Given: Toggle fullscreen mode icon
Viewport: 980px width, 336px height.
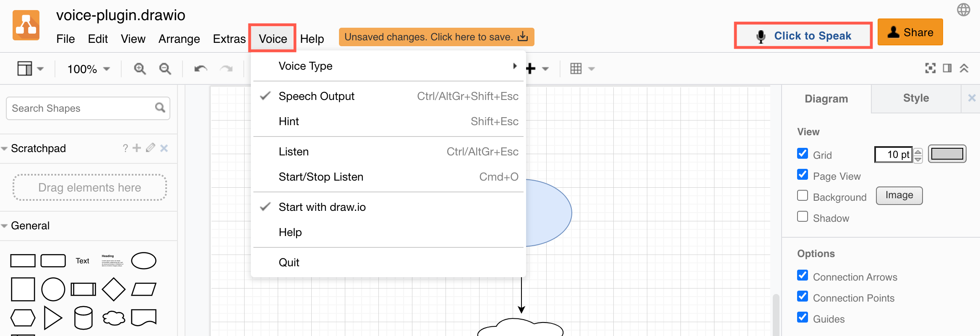Looking at the screenshot, I should (x=930, y=68).
